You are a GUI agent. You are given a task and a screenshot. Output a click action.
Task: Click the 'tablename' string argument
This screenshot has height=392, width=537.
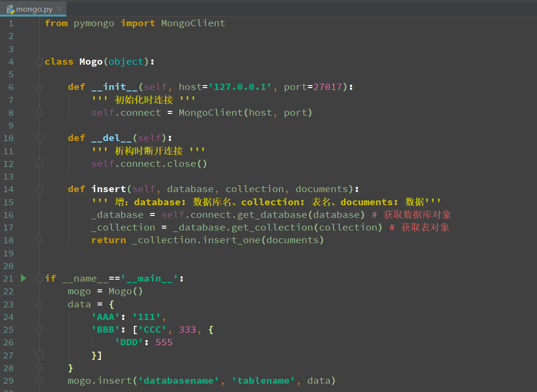[263, 381]
